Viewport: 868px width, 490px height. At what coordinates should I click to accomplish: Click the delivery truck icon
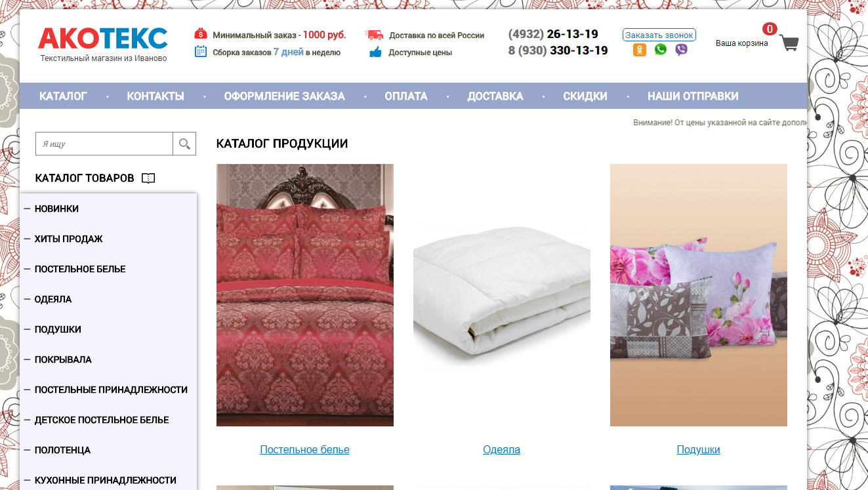375,35
